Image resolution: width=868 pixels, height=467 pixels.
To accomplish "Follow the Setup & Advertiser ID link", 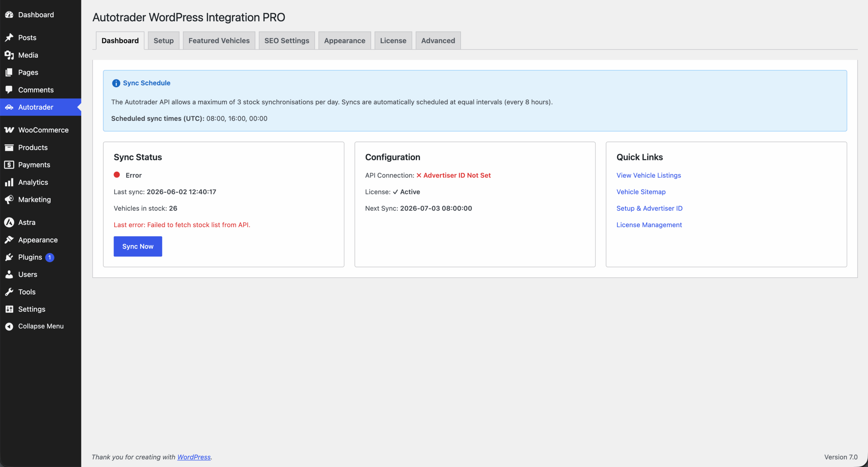I will click(x=649, y=208).
